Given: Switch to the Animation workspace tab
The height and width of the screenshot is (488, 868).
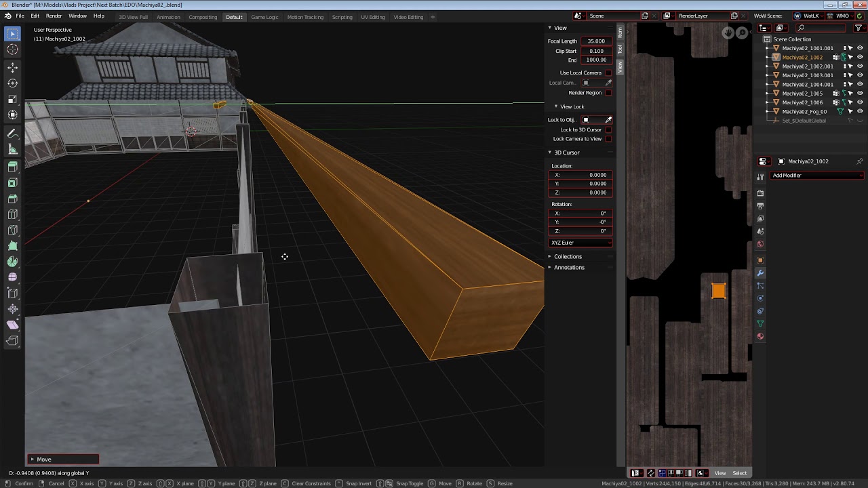Looking at the screenshot, I should (x=168, y=17).
